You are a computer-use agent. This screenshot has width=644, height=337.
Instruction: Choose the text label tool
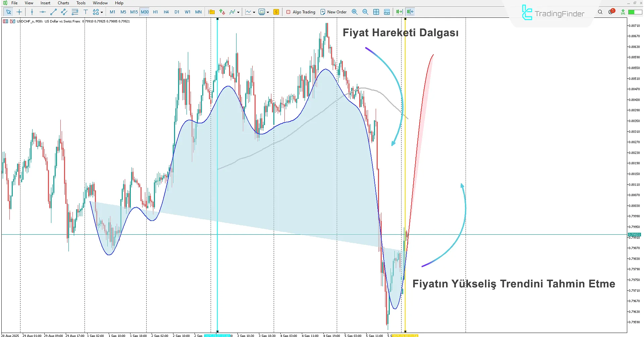pyautogui.click(x=86, y=12)
